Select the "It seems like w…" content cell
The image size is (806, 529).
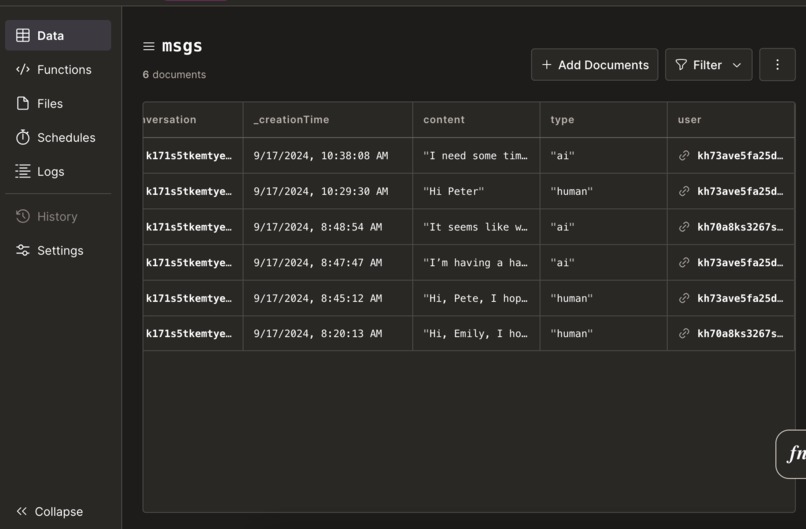(x=477, y=227)
